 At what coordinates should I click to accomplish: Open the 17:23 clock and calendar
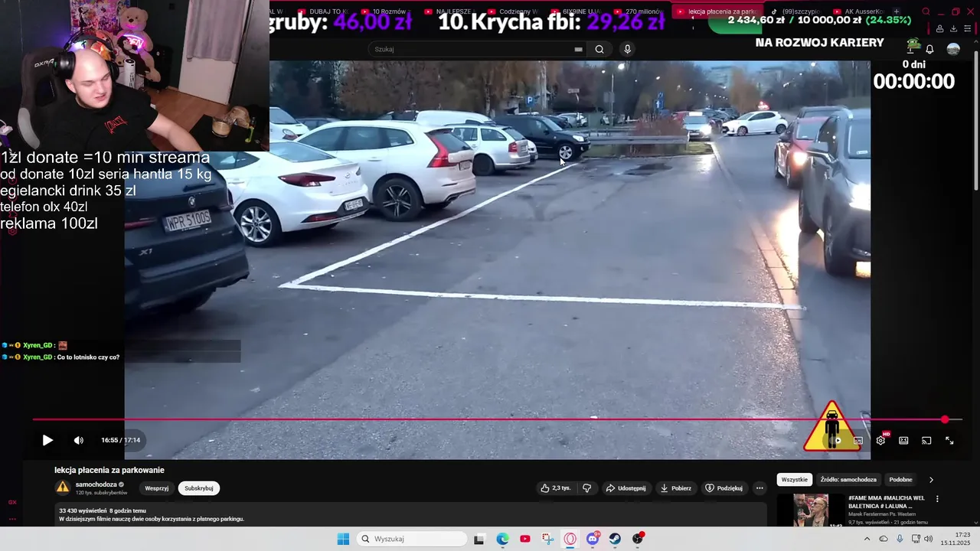click(x=956, y=539)
